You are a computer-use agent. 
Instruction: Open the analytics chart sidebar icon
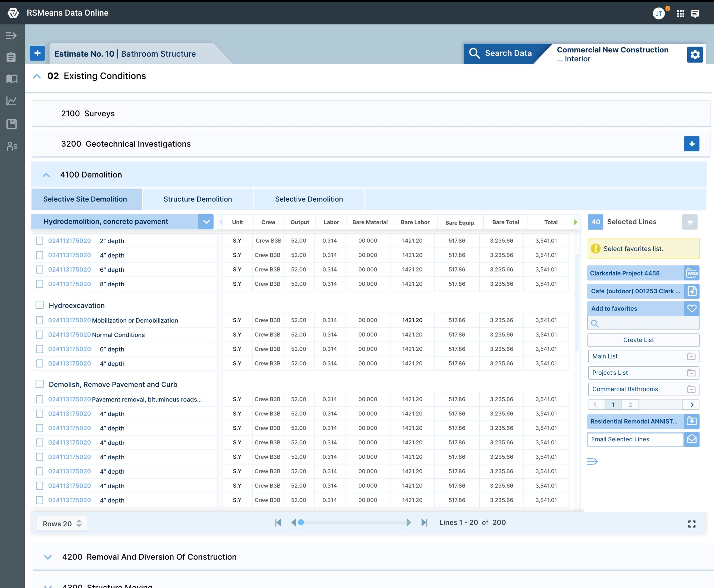(x=11, y=101)
